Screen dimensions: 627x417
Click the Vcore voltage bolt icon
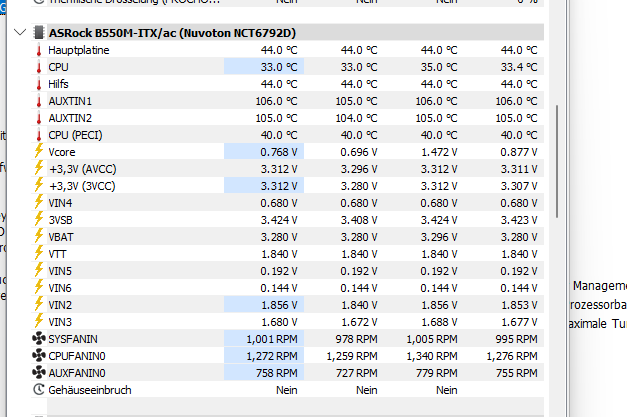click(x=39, y=151)
